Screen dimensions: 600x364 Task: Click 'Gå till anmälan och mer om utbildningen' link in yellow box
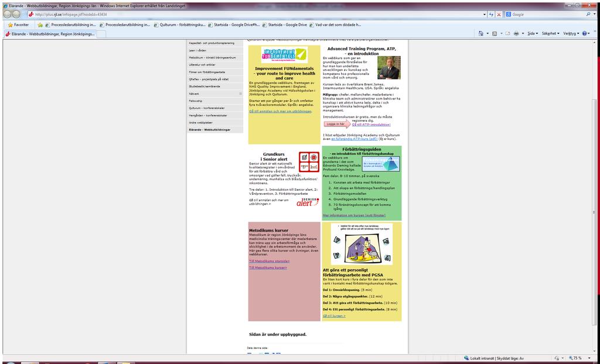pos(281,111)
